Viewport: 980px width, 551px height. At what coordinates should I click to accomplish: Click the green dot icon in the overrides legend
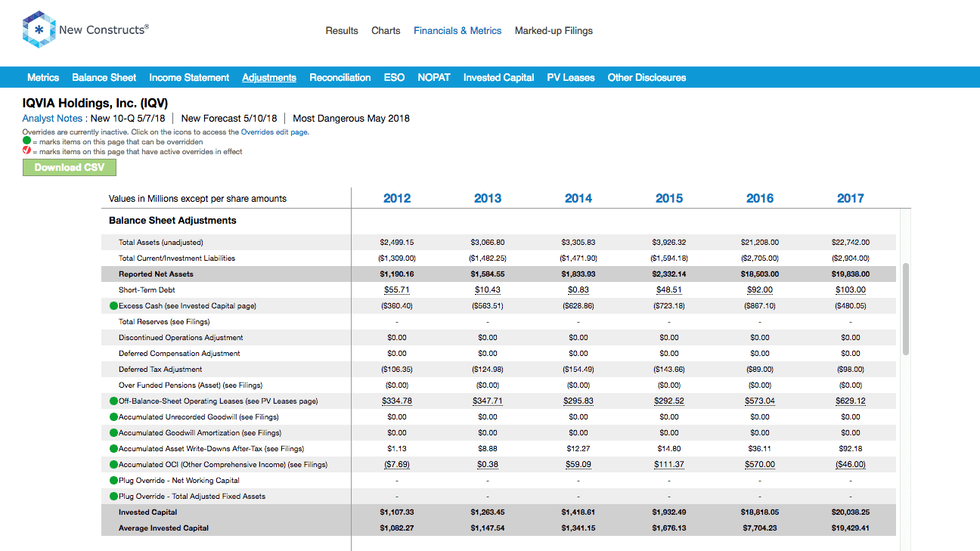pyautogui.click(x=26, y=141)
